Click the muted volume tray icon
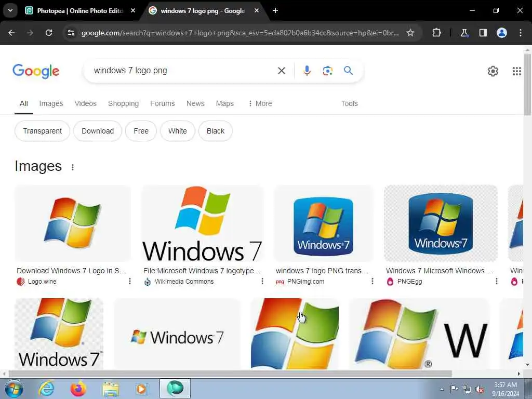Viewport: 532px width, 399px height. pos(480,390)
